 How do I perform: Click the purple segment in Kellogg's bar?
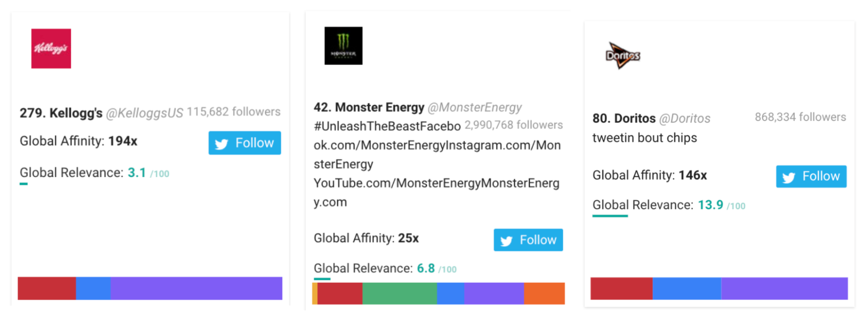click(x=196, y=288)
